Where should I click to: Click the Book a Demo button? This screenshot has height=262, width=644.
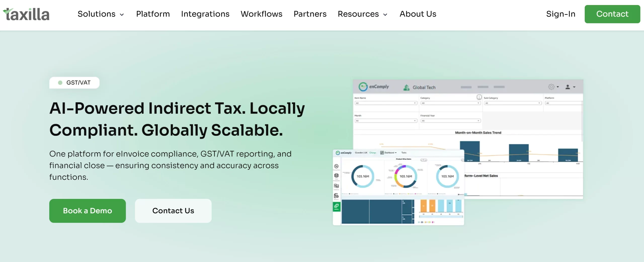(x=87, y=211)
